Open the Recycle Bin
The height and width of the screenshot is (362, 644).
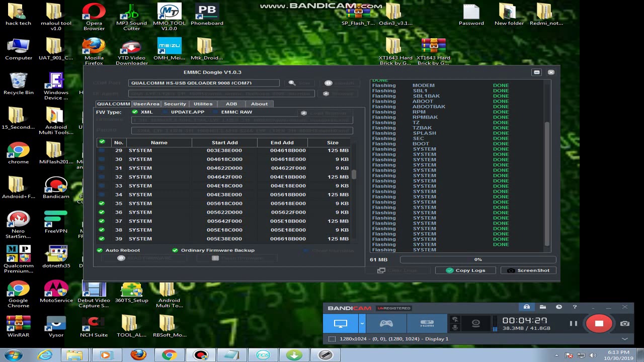(x=19, y=83)
